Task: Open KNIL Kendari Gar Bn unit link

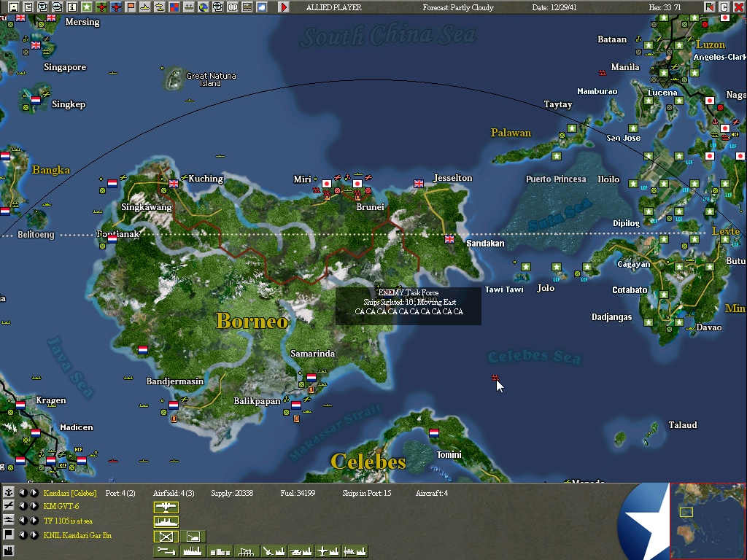Action: (x=77, y=535)
